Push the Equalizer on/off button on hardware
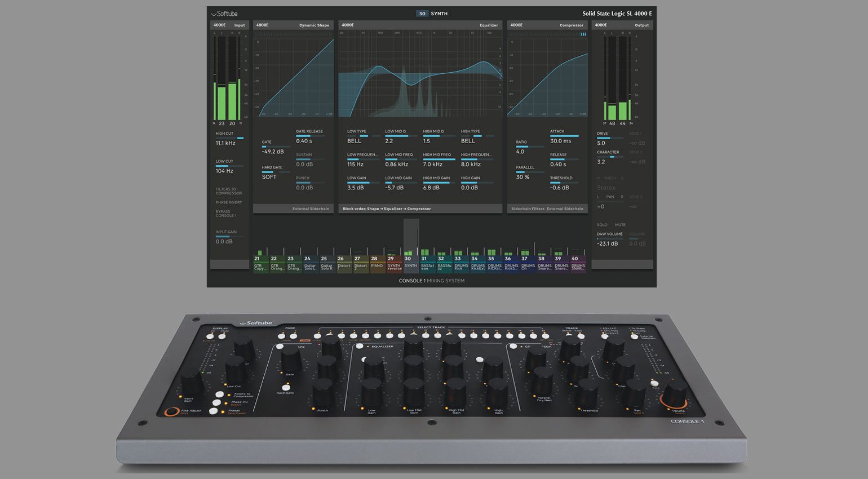 click(359, 346)
